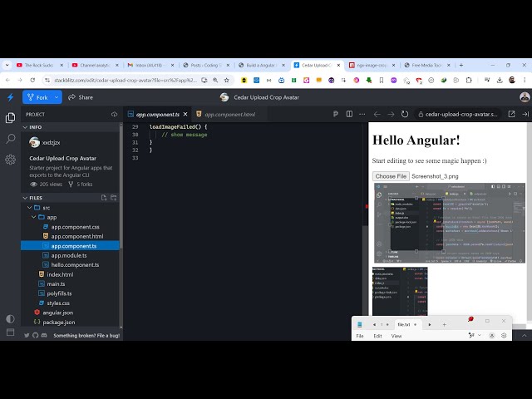Collapse the preview panel with the arrow icon
The width and height of the screenshot is (532, 399).
pos(524,114)
